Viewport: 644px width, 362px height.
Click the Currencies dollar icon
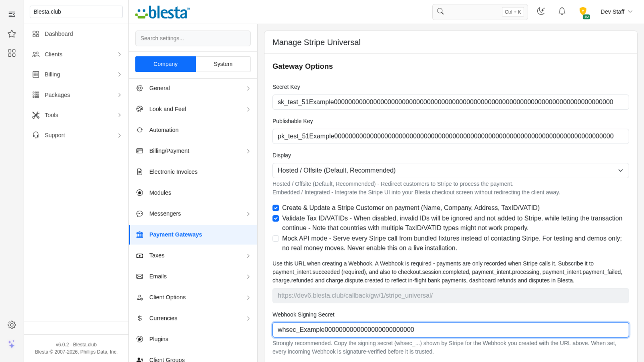(140, 318)
